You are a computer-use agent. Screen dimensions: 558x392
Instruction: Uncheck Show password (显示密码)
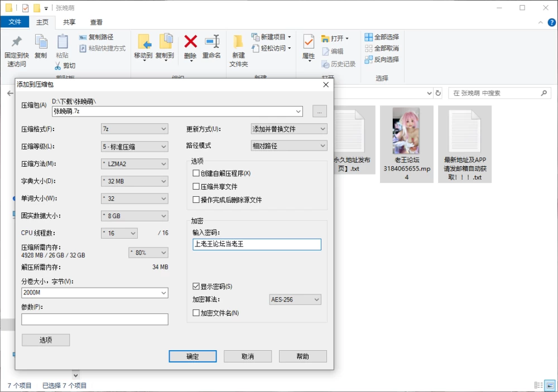[x=196, y=287]
